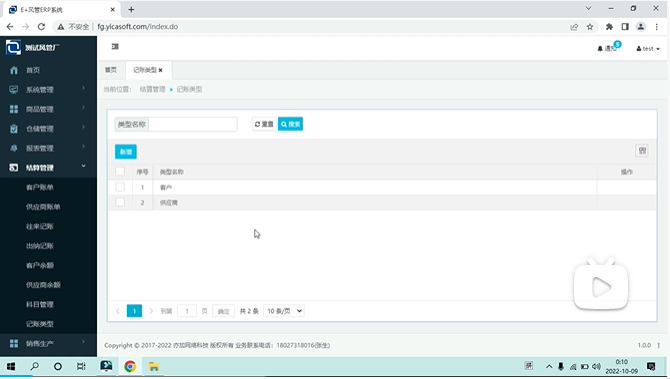Open the Windows Start menu

11,367
